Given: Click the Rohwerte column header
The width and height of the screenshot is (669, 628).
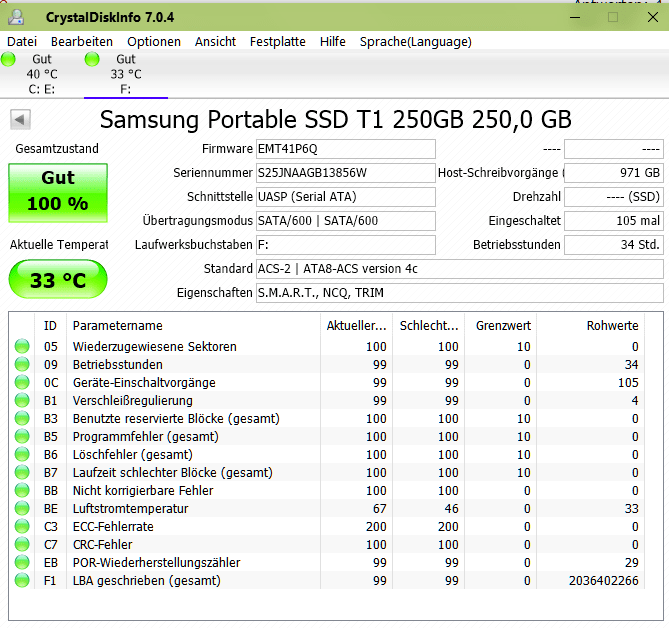Looking at the screenshot, I should click(591, 326).
